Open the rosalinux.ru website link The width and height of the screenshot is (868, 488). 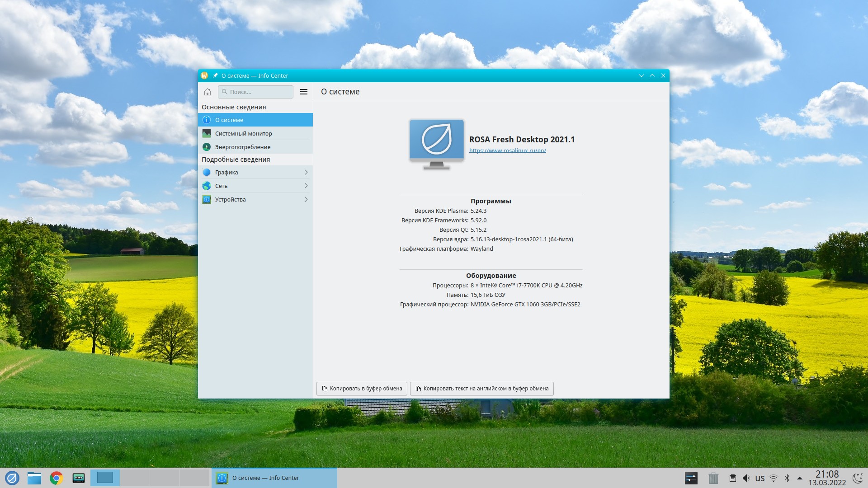pos(507,150)
